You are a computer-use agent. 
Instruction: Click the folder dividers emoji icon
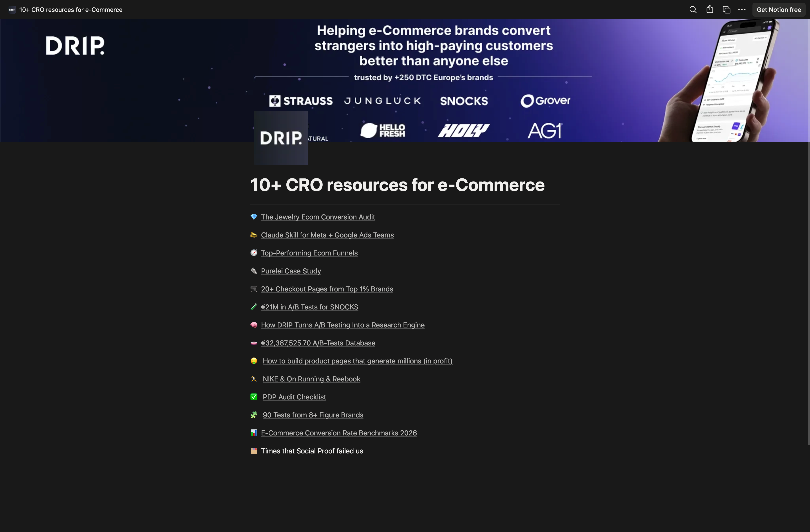click(x=254, y=451)
